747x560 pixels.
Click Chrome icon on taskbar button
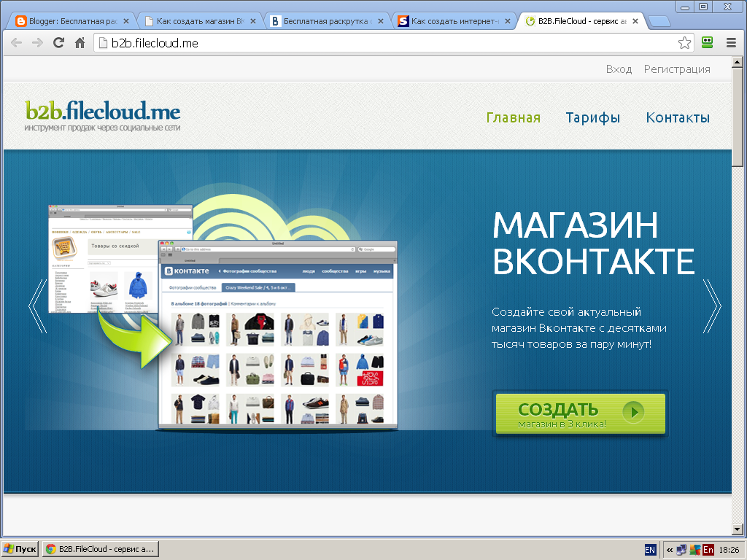50,549
